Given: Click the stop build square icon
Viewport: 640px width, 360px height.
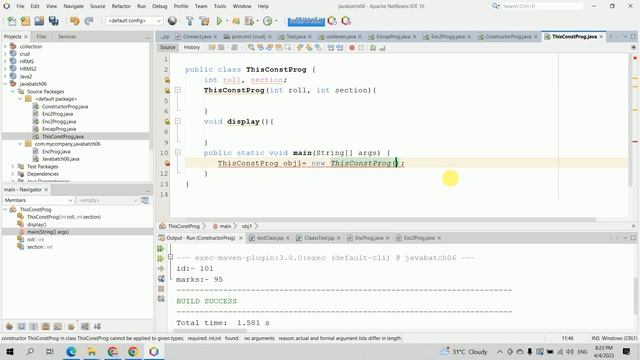Looking at the screenshot, I should pos(161,289).
